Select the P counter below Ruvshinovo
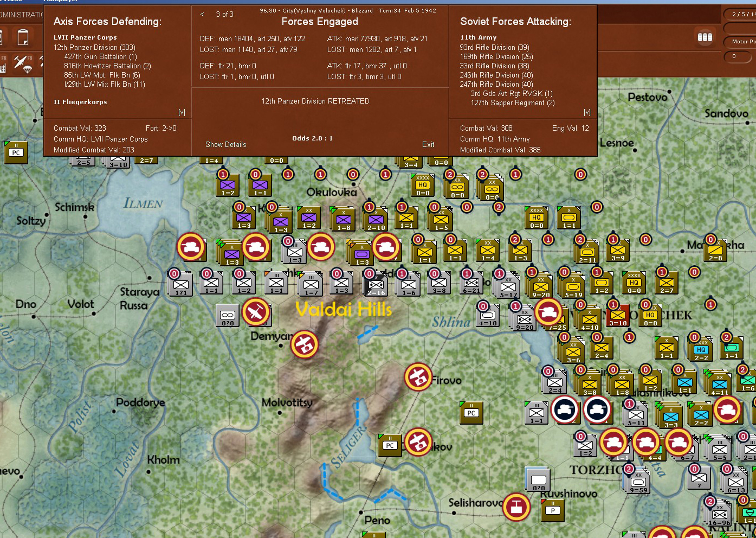 point(553,510)
